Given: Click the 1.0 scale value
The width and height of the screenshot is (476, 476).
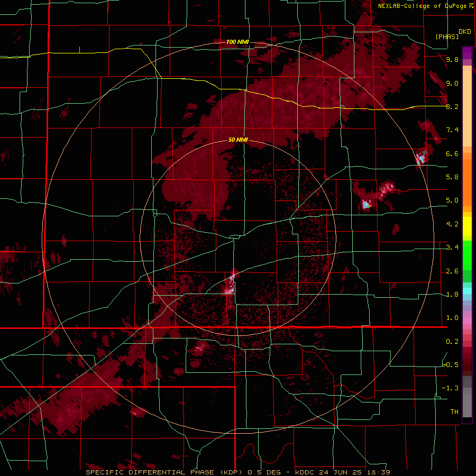Looking at the screenshot, I should click(452, 318).
